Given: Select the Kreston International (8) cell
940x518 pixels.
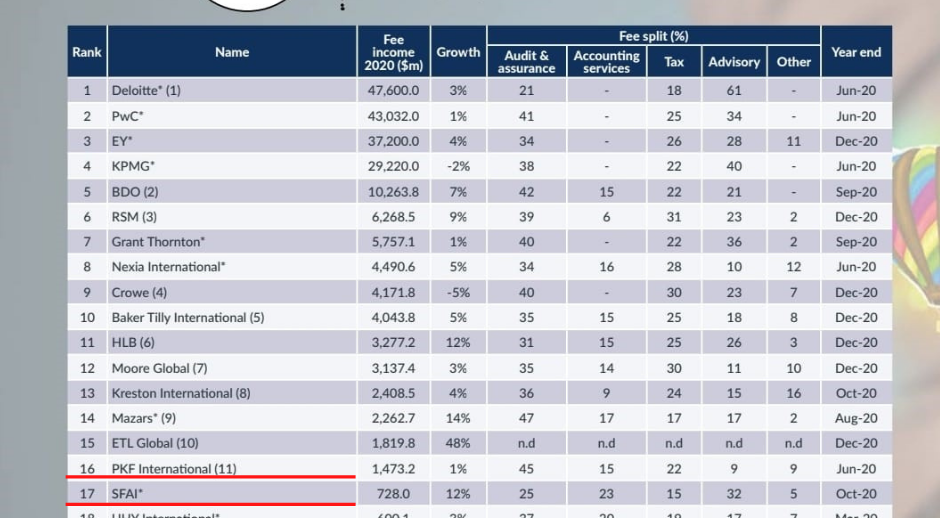Looking at the screenshot, I should point(232,393).
